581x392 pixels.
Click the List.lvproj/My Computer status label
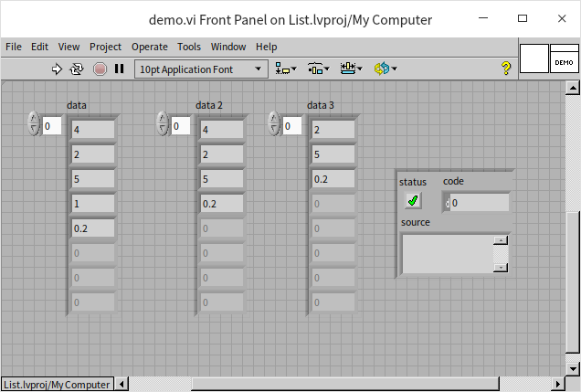tap(57, 384)
